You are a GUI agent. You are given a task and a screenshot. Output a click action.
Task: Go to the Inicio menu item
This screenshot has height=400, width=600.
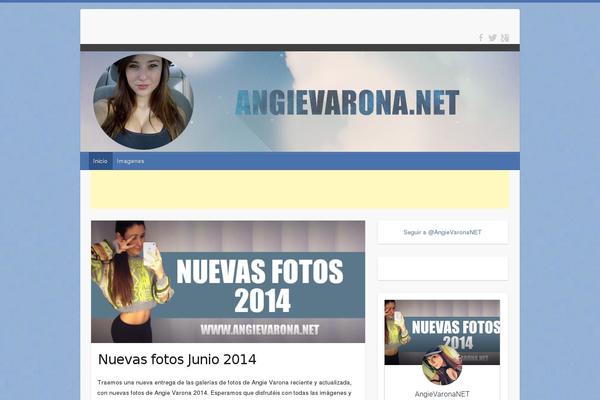pyautogui.click(x=100, y=161)
